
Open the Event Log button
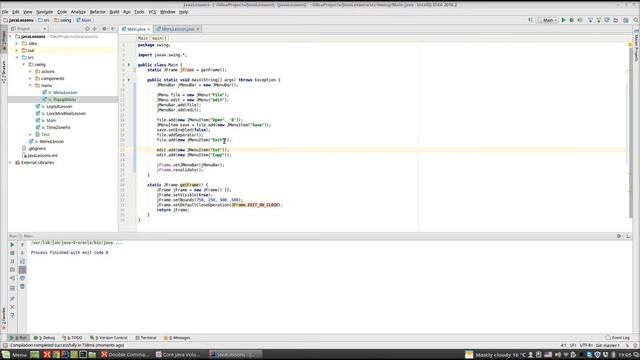tap(618, 338)
